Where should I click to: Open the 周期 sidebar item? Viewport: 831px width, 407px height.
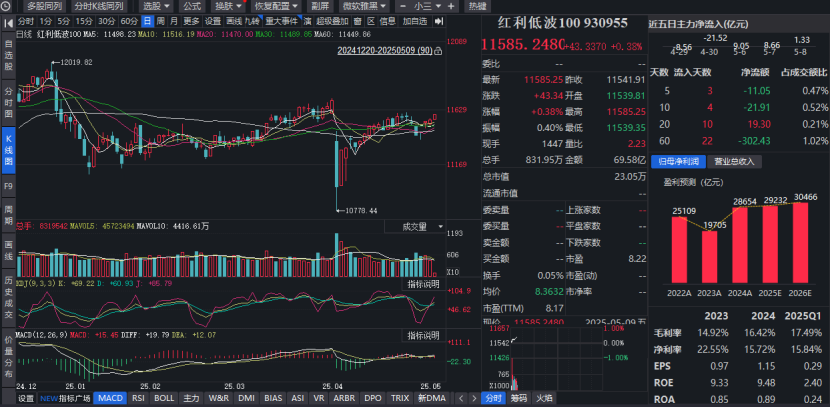[9, 213]
